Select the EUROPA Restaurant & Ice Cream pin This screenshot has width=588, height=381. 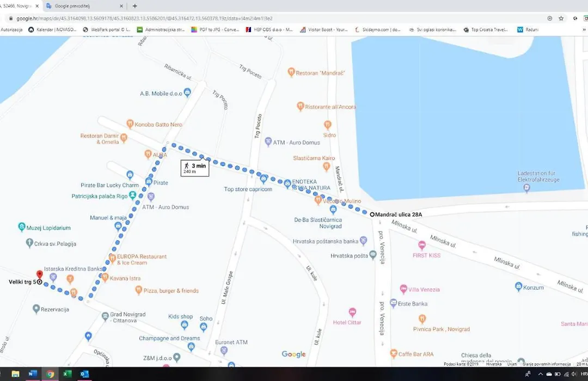point(112,258)
